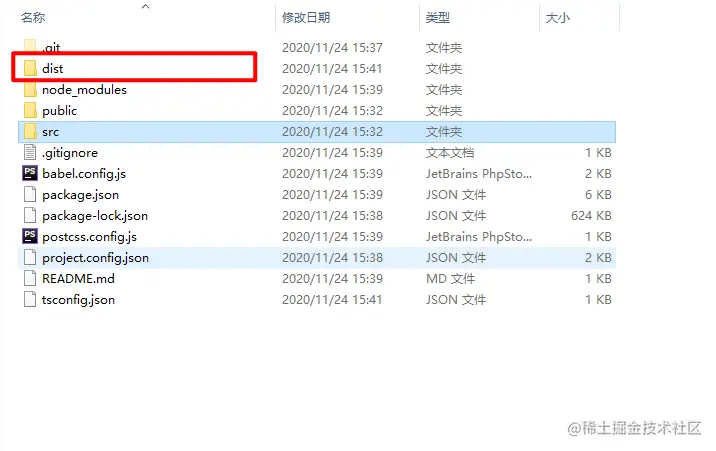Click the src folder icon

pyautogui.click(x=30, y=131)
